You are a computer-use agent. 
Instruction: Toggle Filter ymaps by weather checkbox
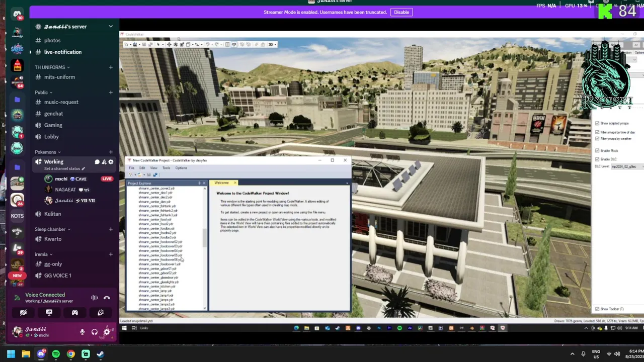click(597, 138)
